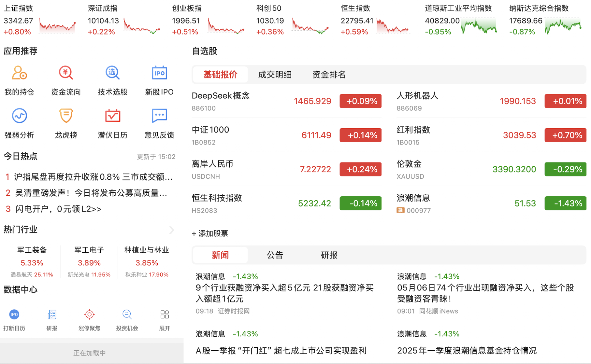This screenshot has width=591, height=364.
Task: Open 研报 icon in 数据中心
Action: click(x=52, y=315)
